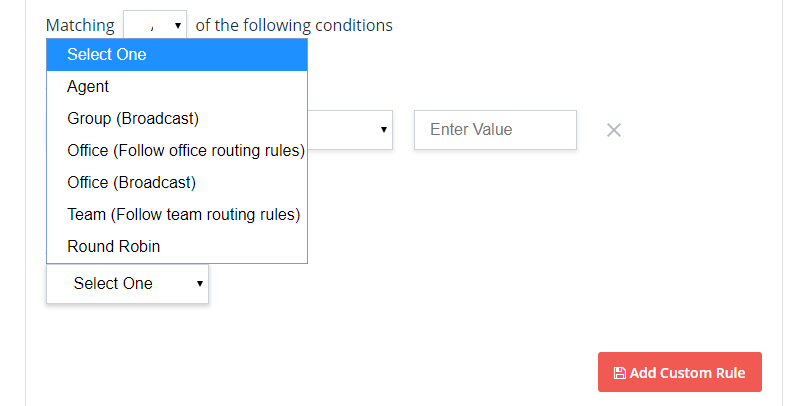Screen dimensions: 800x406
Task: Click the arrow on the Matching dropdown
Action: point(178,25)
